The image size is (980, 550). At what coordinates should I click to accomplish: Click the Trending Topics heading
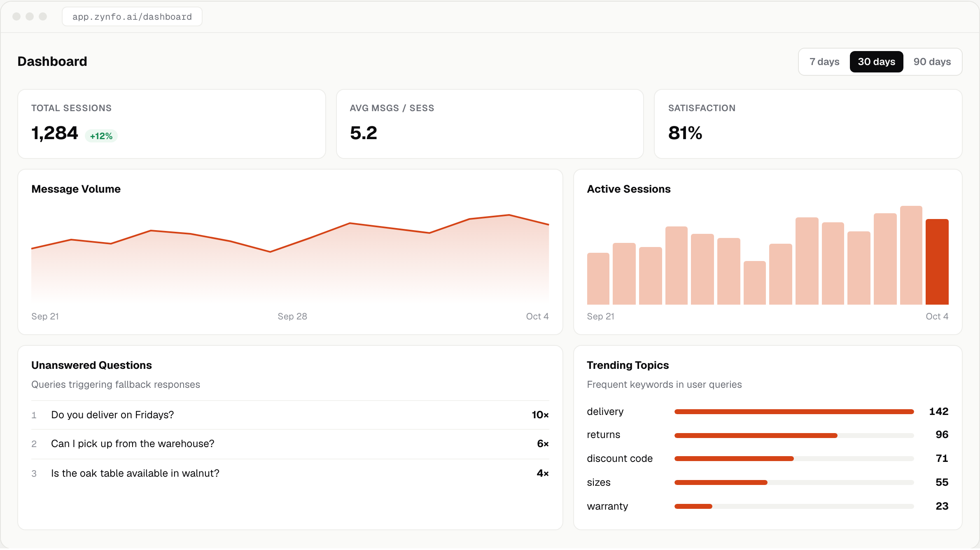628,366
